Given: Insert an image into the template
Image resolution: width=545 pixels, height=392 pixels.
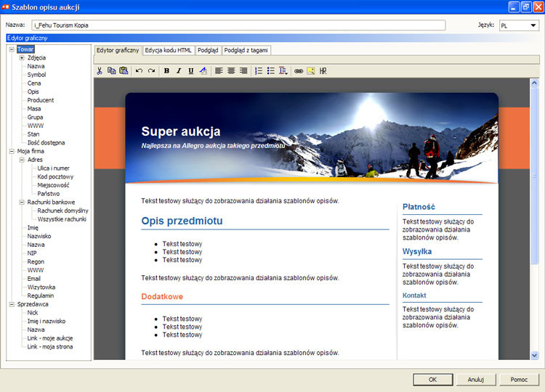Looking at the screenshot, I should pos(311,71).
